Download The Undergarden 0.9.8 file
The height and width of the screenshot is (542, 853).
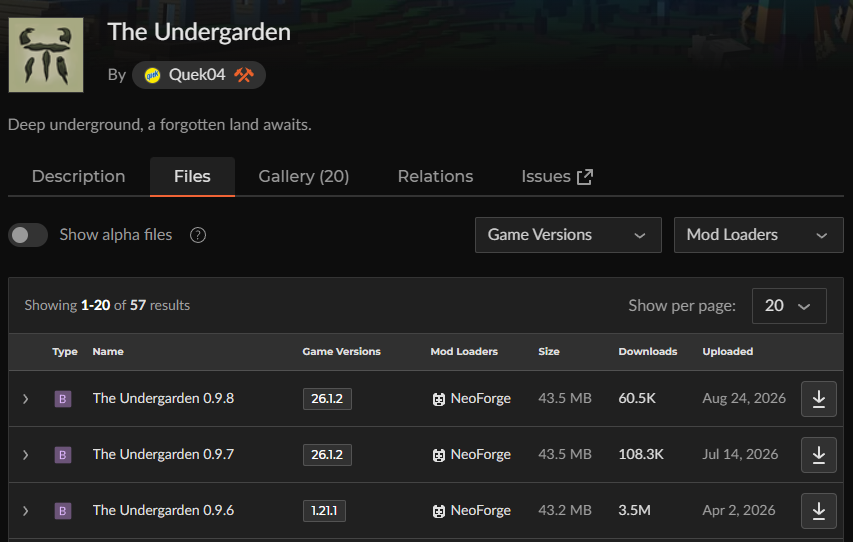click(819, 399)
